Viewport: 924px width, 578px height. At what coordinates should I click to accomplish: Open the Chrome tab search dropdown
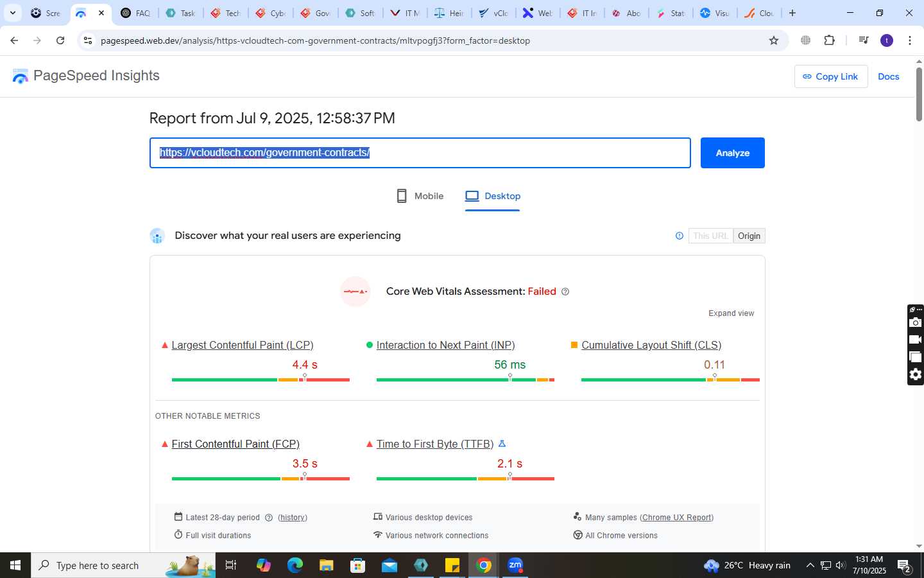tap(12, 13)
